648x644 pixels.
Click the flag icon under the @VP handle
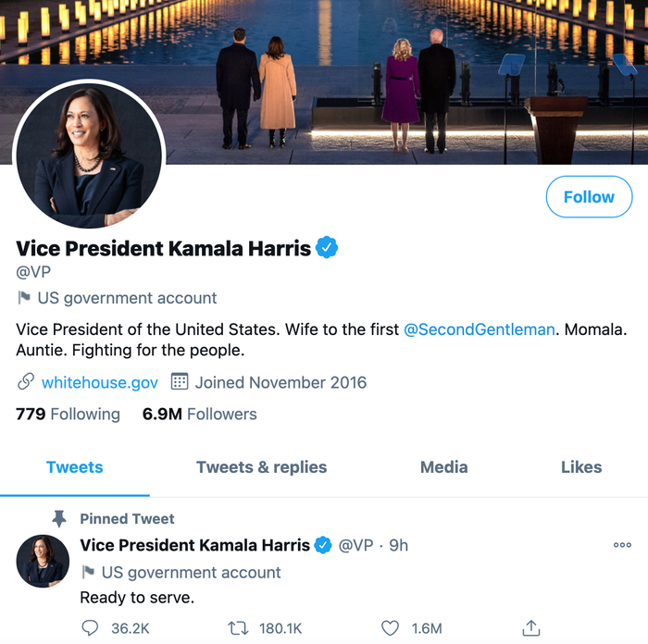click(24, 298)
